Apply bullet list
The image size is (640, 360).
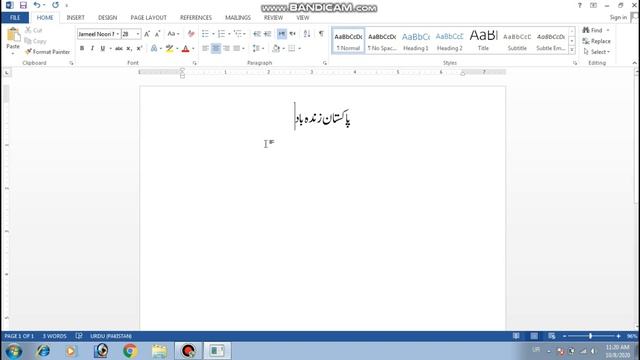point(205,34)
